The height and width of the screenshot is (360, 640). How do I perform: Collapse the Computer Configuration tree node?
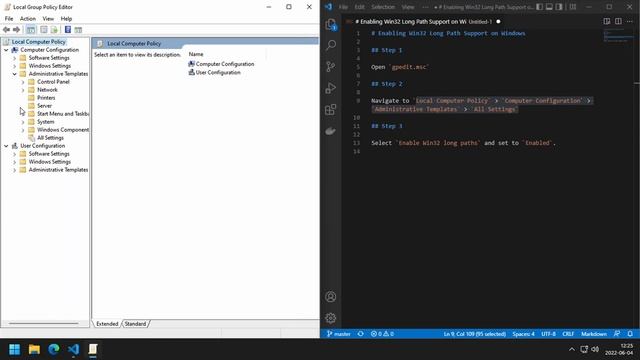tap(6, 50)
